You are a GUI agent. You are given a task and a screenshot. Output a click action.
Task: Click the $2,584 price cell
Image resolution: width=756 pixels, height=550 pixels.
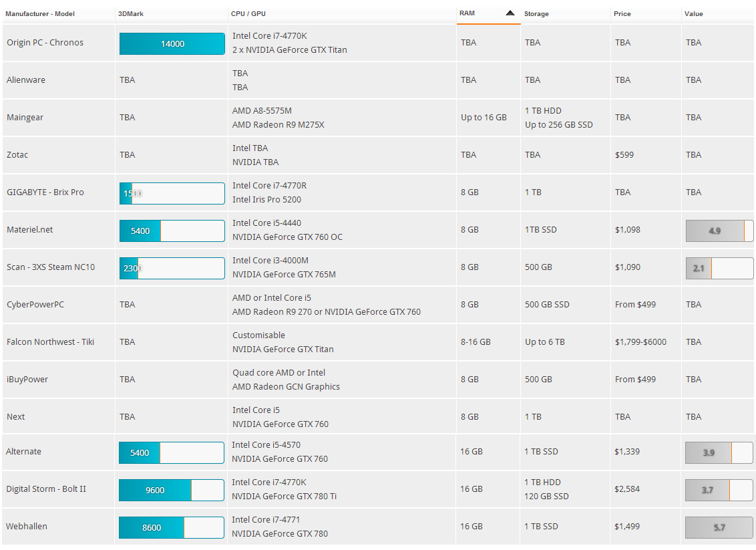tap(627, 489)
